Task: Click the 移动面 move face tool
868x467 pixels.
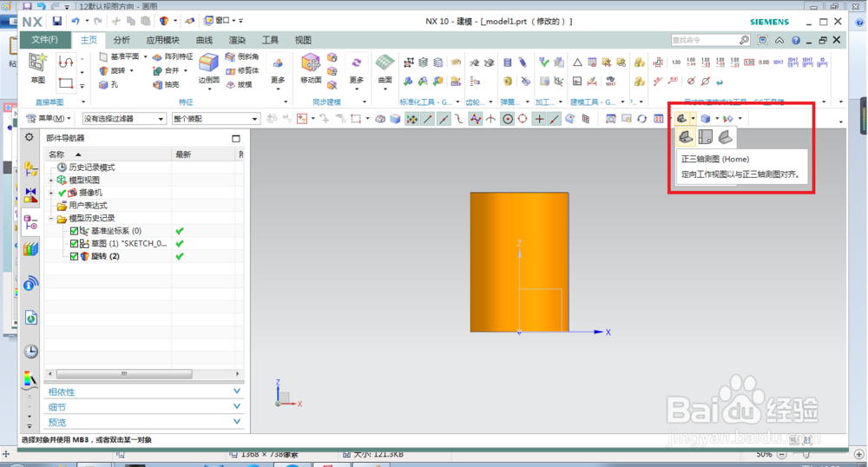Action: (x=311, y=69)
